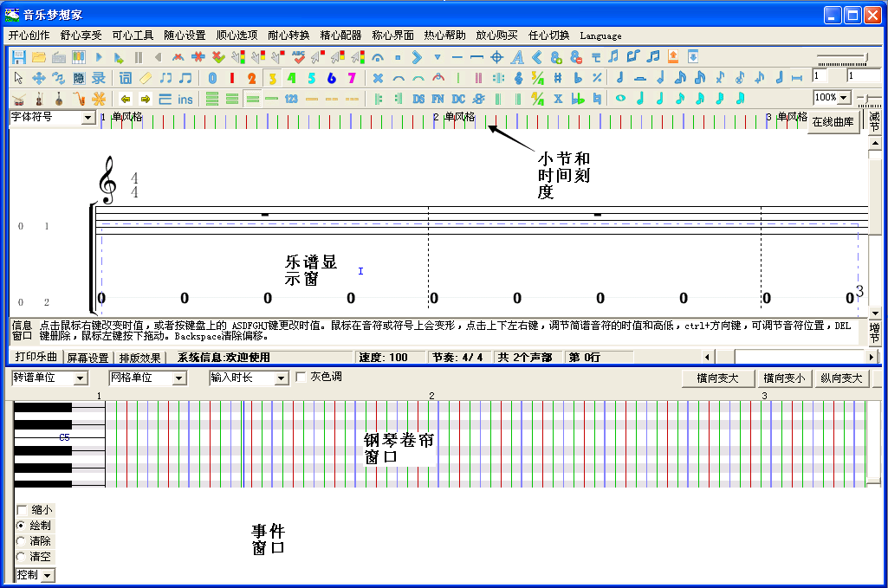Insert the DC sign
Image resolution: width=888 pixels, height=588 pixels.
click(458, 99)
